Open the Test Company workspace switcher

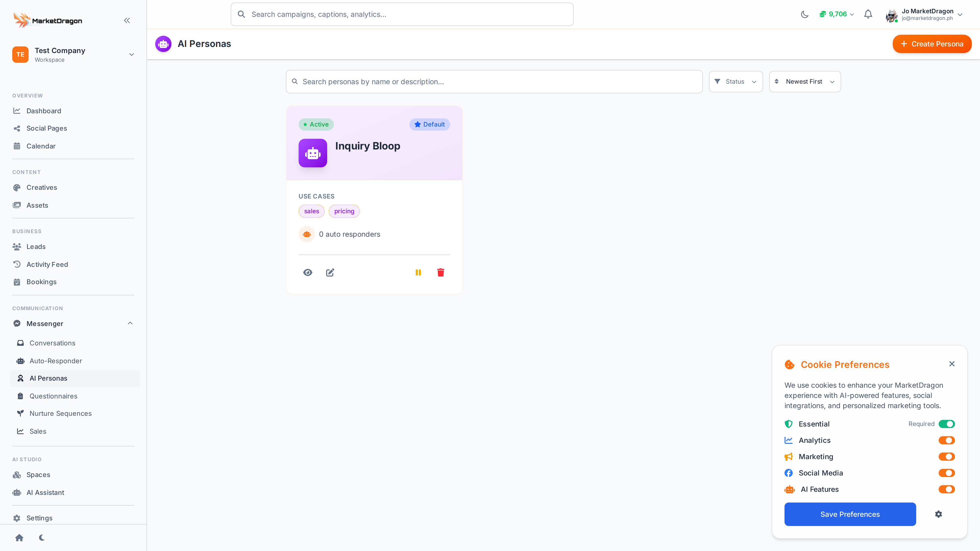click(x=73, y=55)
